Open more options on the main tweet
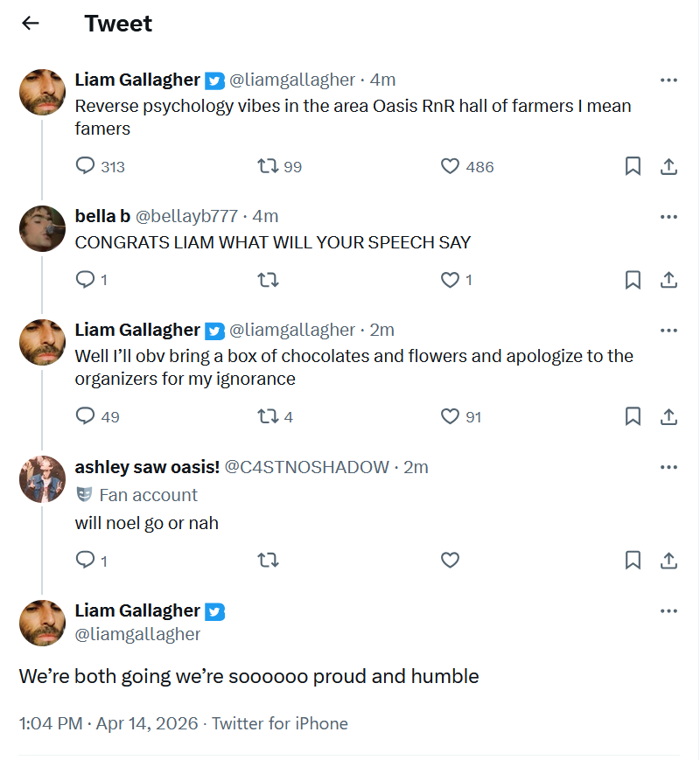The image size is (700, 760). point(668,610)
